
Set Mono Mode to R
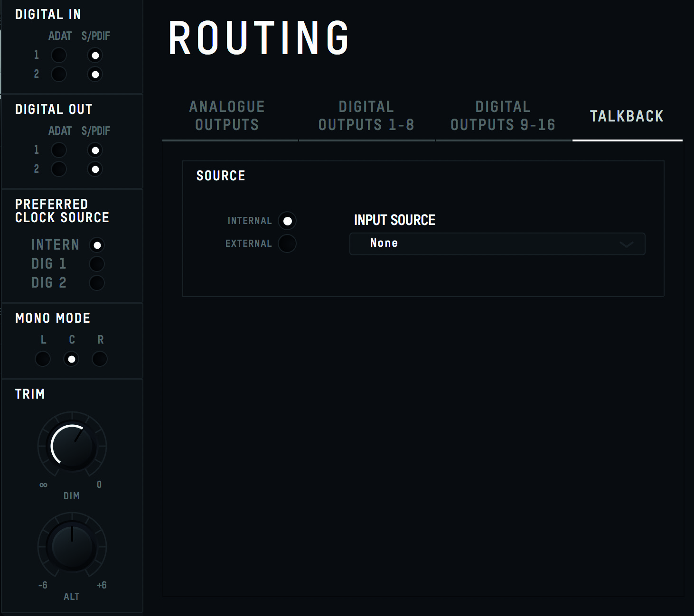point(100,359)
